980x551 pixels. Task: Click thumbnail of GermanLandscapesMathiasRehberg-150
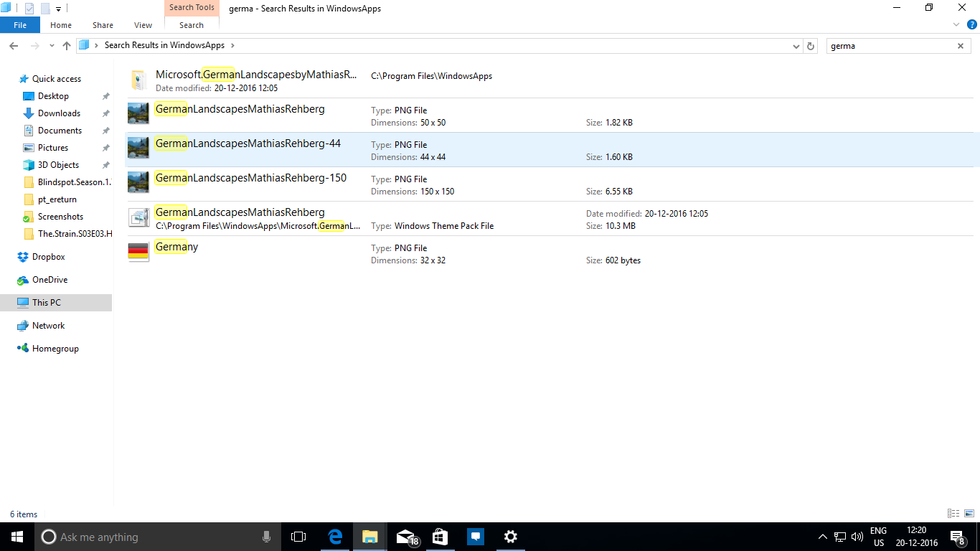click(x=138, y=183)
